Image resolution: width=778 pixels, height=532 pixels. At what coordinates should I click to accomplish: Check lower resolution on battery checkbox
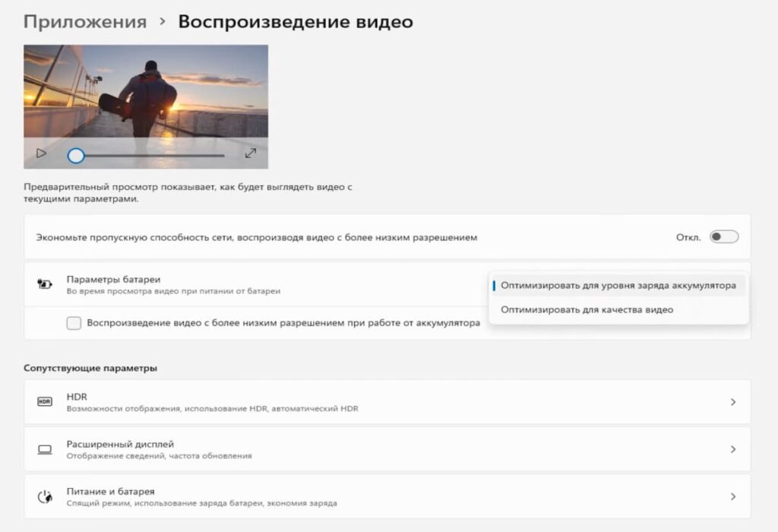pyautogui.click(x=74, y=323)
